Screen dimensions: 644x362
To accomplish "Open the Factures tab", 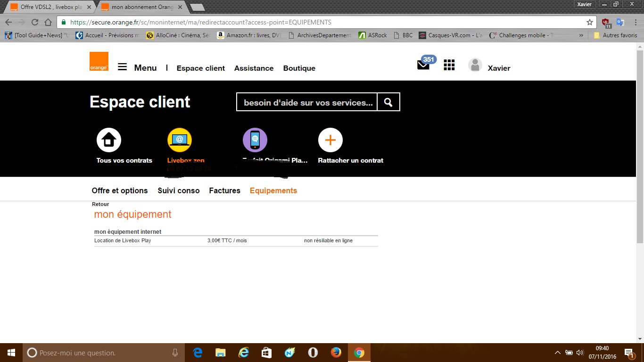I will [x=224, y=190].
